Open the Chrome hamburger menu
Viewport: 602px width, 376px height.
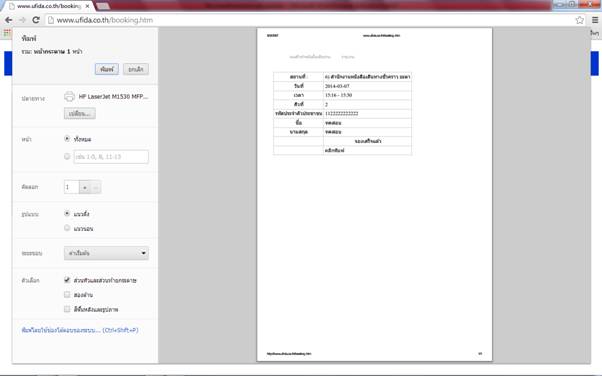click(595, 20)
